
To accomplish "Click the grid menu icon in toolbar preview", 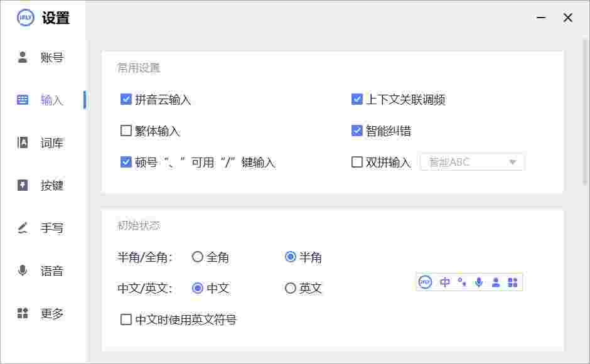I will (513, 282).
